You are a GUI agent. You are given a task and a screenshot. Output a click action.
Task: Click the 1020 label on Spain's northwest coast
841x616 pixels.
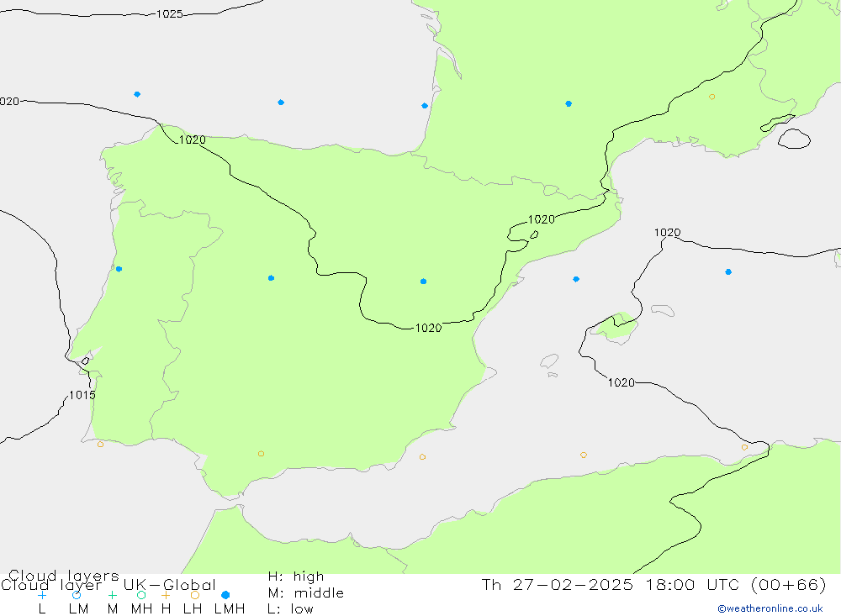click(192, 140)
